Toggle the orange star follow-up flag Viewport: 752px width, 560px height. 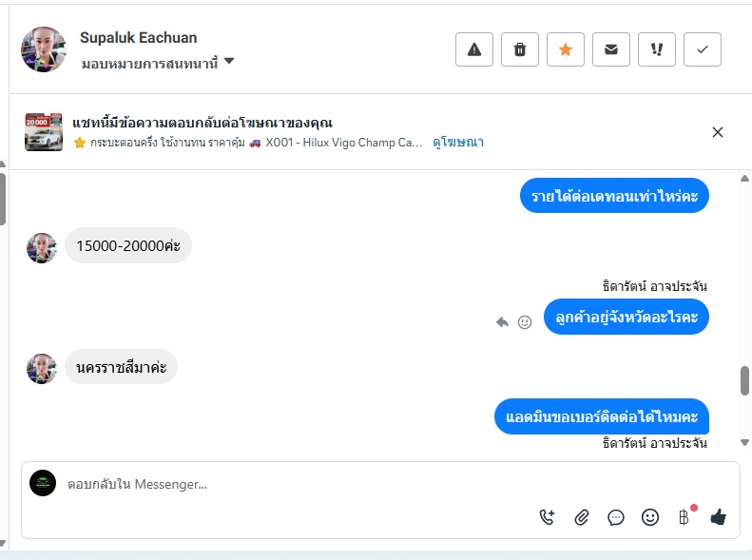tap(566, 49)
